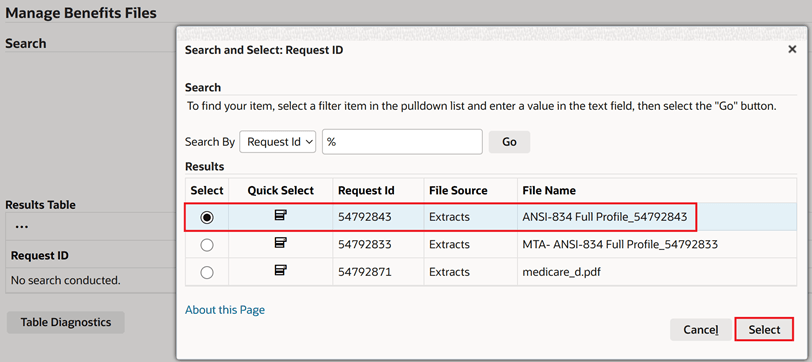Screen dimensions: 812x362
Task: Click Request Id cell 54792871
Action: coord(365,272)
